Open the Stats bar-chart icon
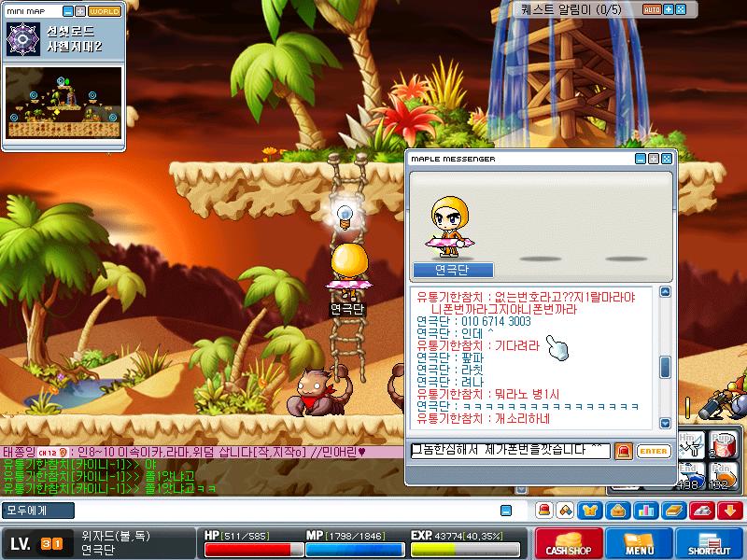This screenshot has width=747, height=560. [x=646, y=511]
